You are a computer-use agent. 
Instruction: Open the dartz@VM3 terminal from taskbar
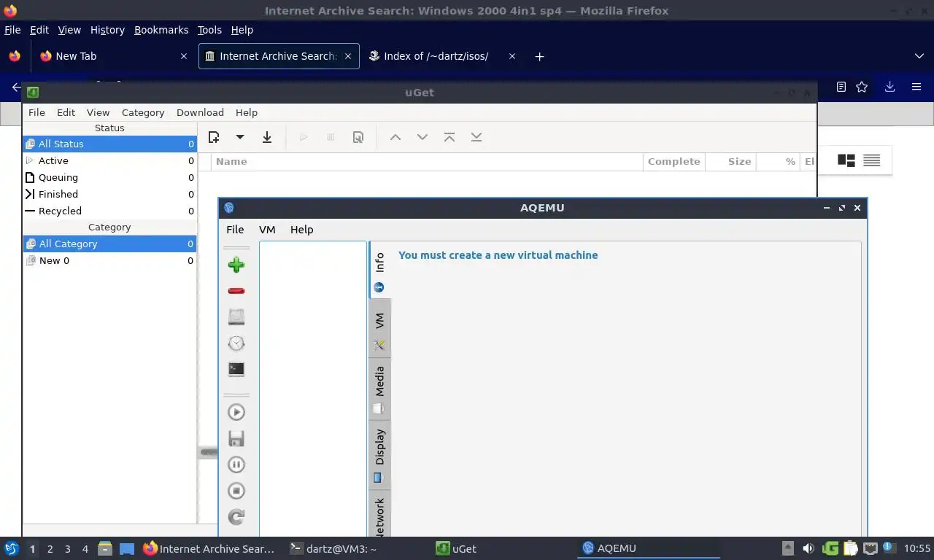[x=356, y=549]
